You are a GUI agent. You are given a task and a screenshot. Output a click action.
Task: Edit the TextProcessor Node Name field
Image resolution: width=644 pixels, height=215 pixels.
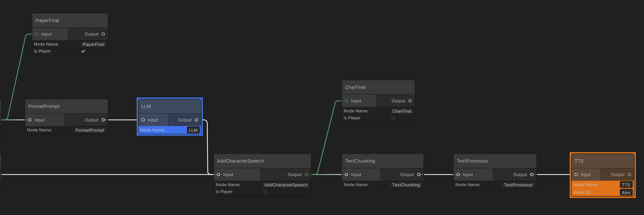coord(518,185)
